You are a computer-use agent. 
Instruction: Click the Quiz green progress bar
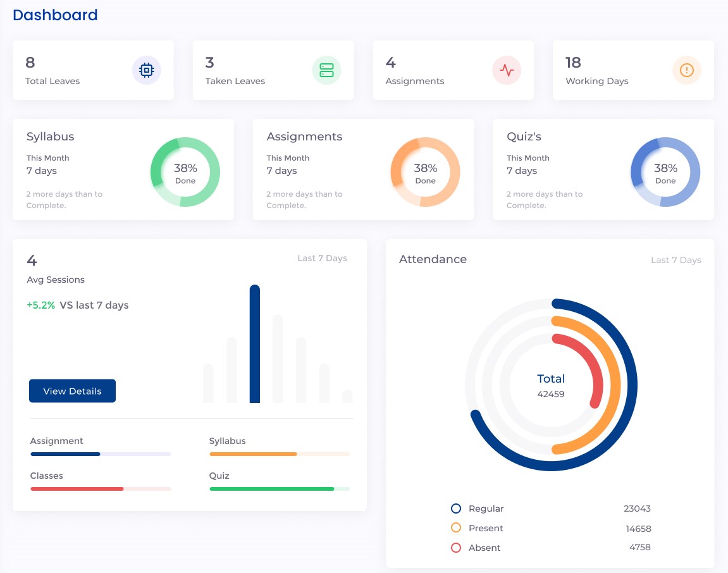(279, 489)
